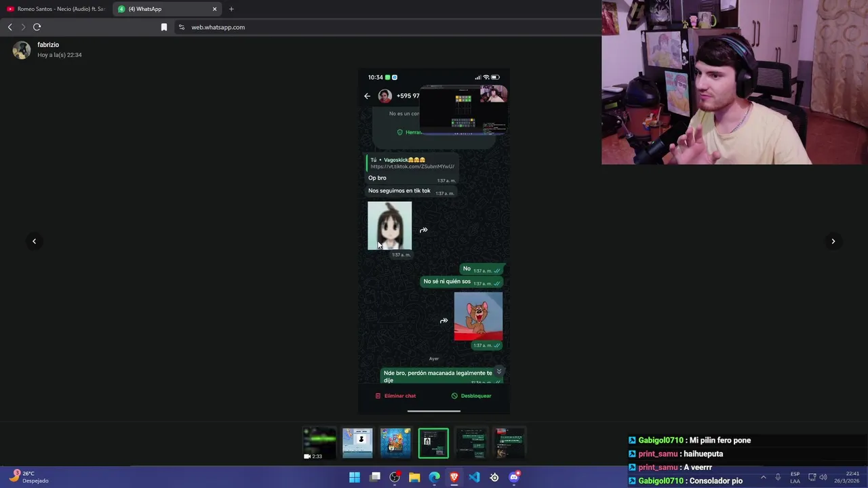
Task: Open the Windows Start menu
Action: pos(355,477)
